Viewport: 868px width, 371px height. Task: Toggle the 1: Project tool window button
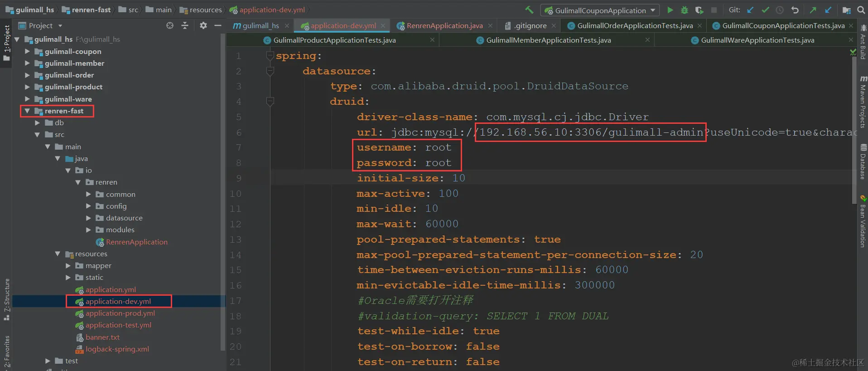click(6, 43)
